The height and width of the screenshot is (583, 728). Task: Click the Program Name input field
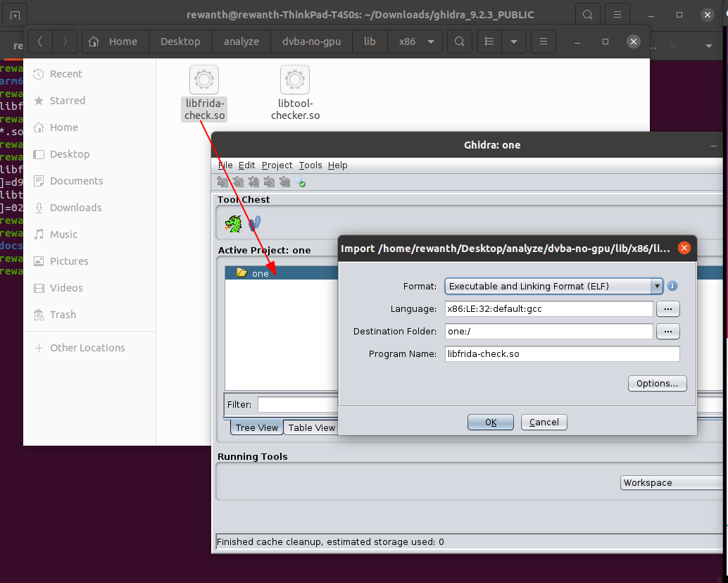click(562, 353)
